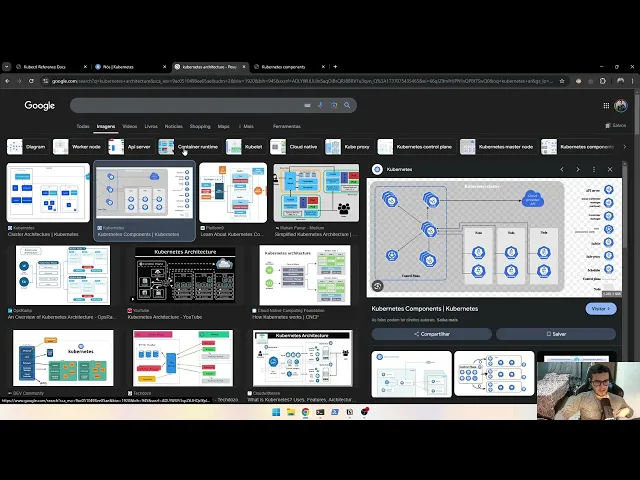Click the Compartilhar button

[x=432, y=334]
